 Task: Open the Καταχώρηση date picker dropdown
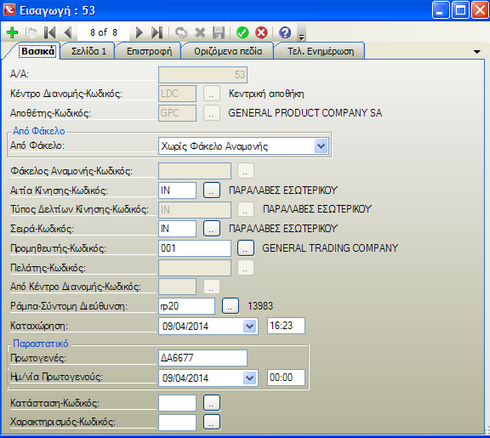[x=250, y=326]
